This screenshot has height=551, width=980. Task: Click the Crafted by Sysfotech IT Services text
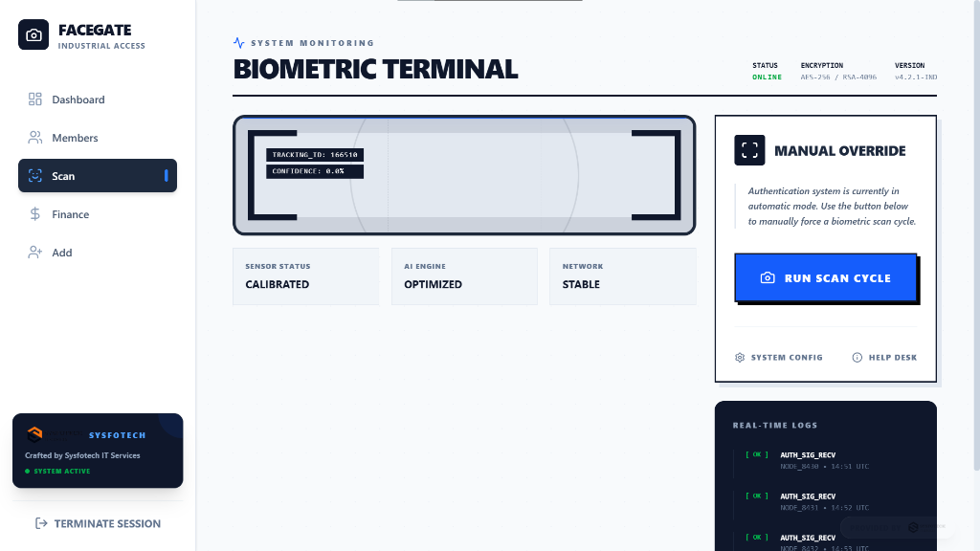82,455
